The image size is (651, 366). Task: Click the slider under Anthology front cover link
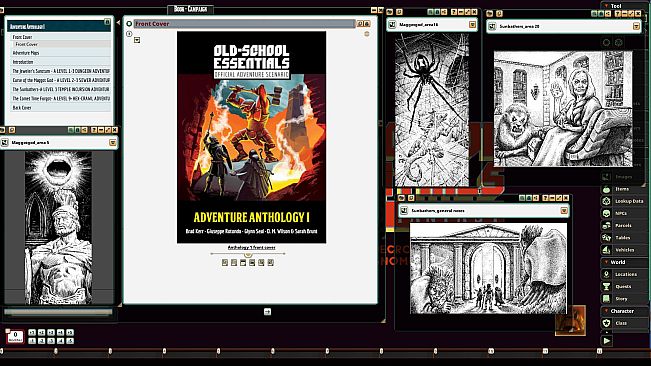click(248, 254)
